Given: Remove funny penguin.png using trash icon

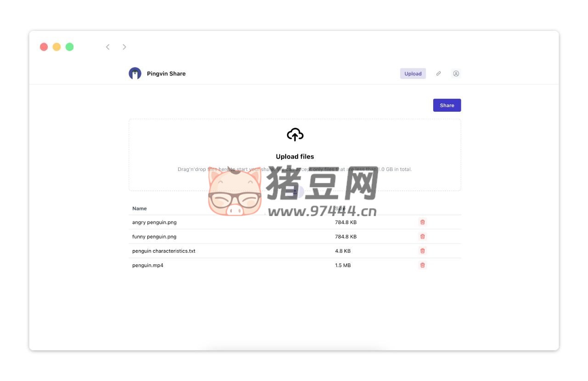Looking at the screenshot, I should [x=422, y=236].
